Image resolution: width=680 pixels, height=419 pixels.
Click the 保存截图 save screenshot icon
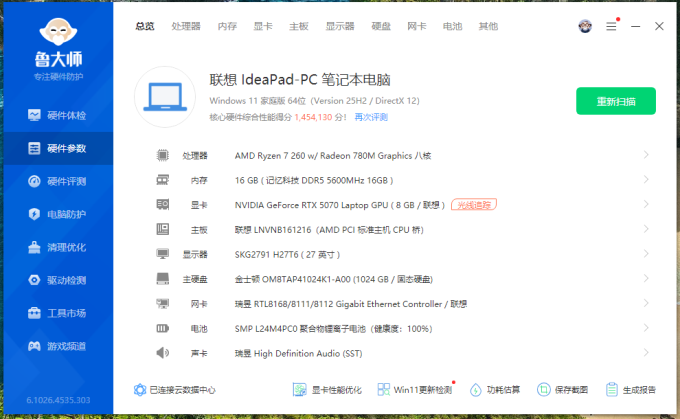click(x=543, y=390)
